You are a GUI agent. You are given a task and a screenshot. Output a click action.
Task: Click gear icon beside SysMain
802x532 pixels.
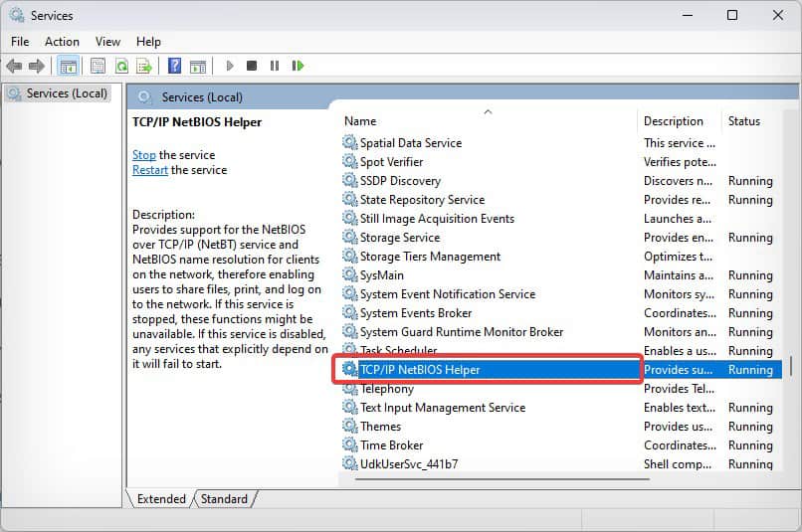pyautogui.click(x=350, y=274)
